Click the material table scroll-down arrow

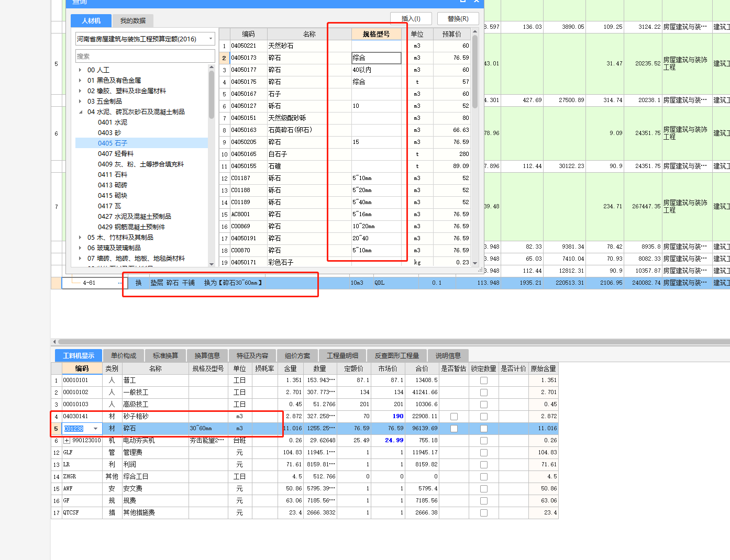475,263
